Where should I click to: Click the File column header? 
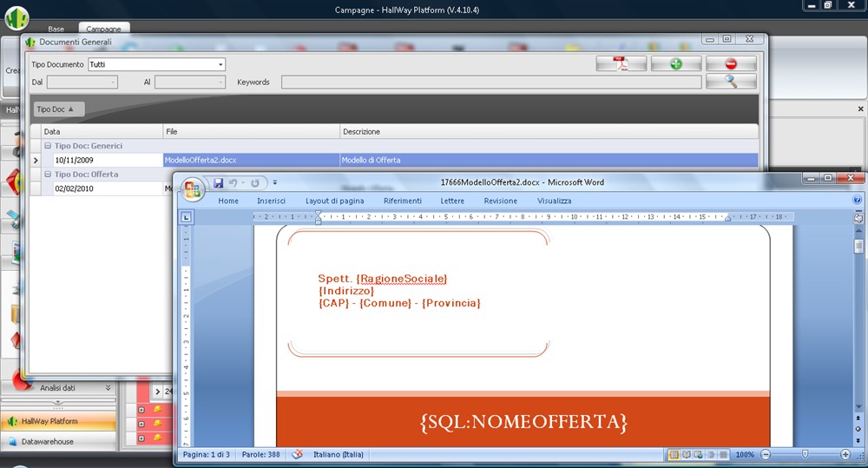point(252,131)
